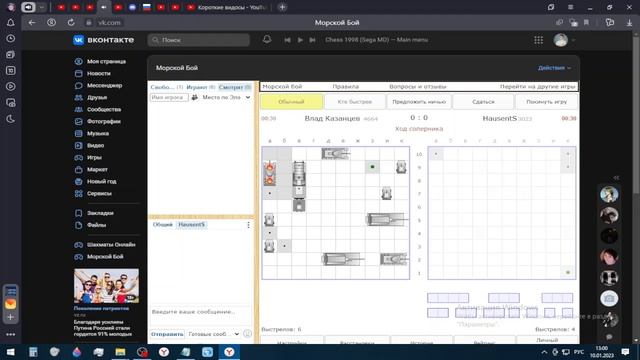Go back in the browser
The width and height of the screenshot is (640, 360).
point(32,22)
